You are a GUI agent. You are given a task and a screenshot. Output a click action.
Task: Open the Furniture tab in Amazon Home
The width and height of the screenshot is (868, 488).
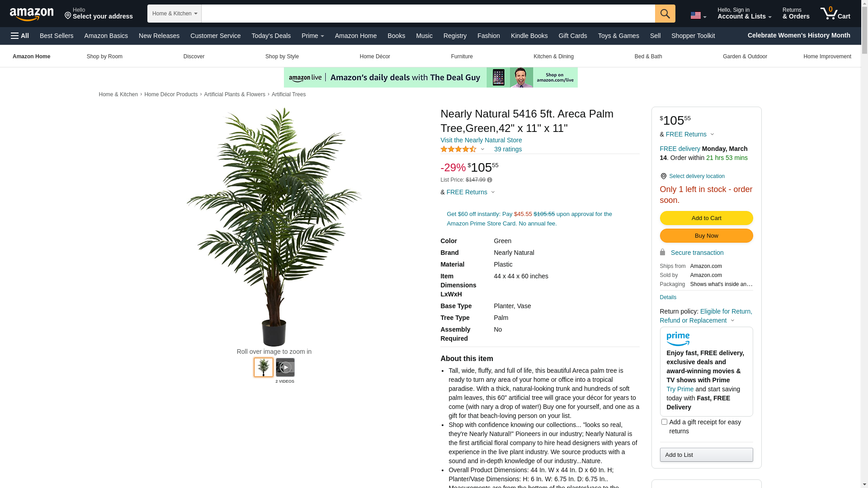(462, 56)
